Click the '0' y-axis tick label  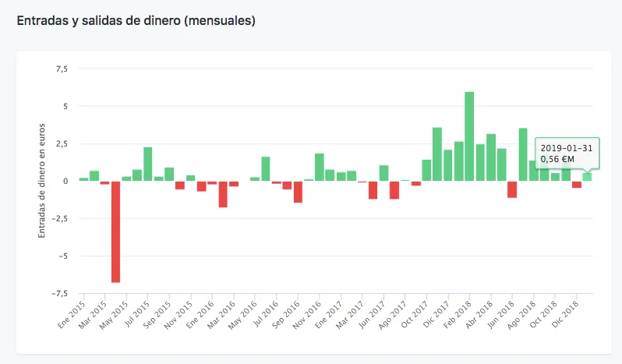66,181
